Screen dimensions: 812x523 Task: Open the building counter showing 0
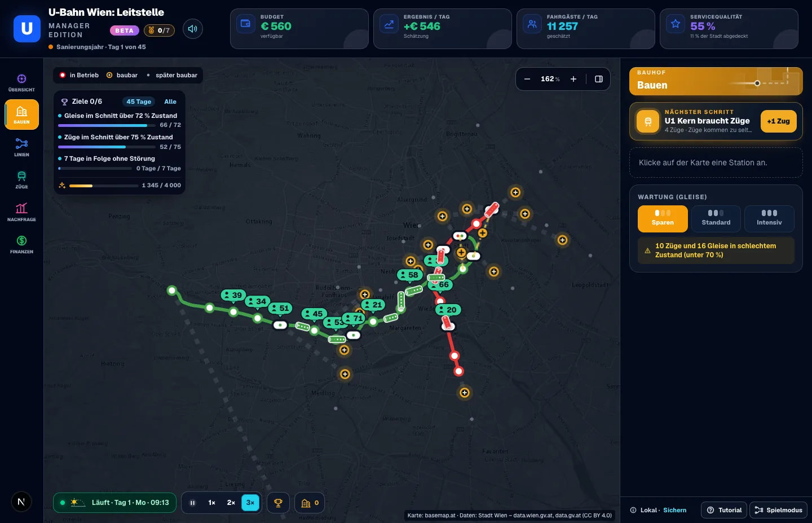310,503
